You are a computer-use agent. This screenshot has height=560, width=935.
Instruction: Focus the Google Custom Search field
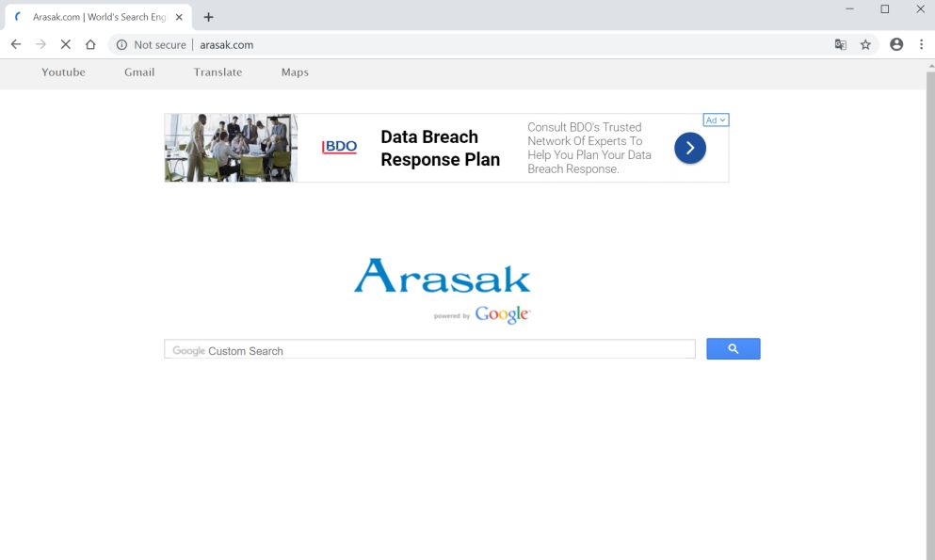coord(430,350)
